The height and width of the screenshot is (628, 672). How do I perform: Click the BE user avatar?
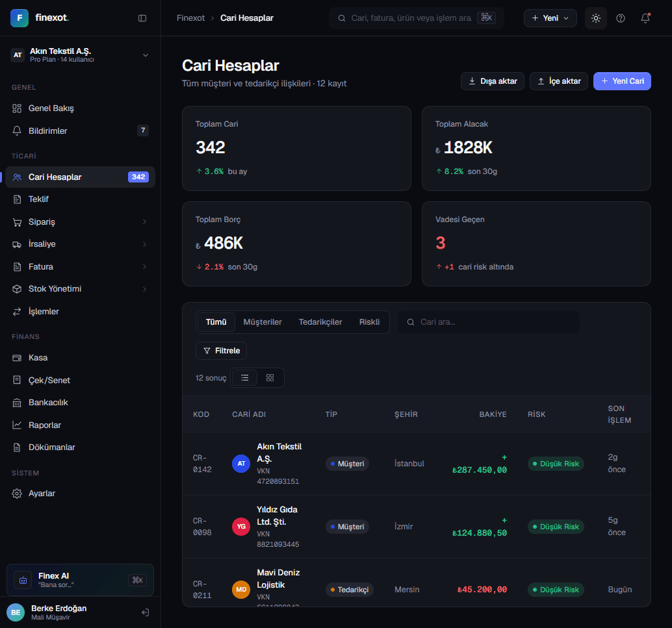16,612
